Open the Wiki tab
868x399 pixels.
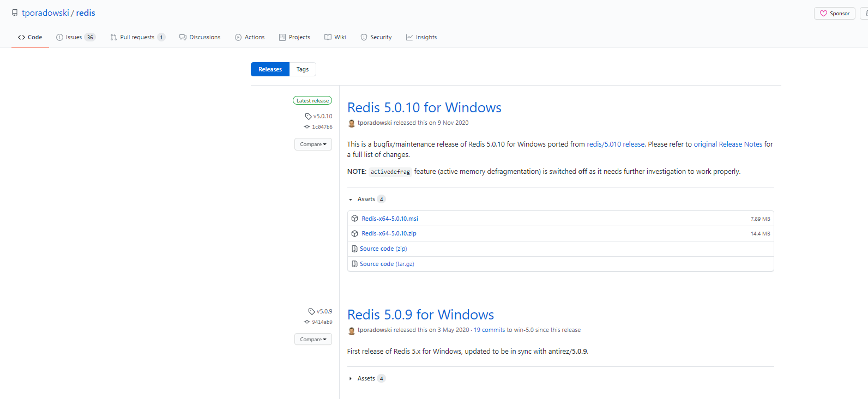click(335, 37)
